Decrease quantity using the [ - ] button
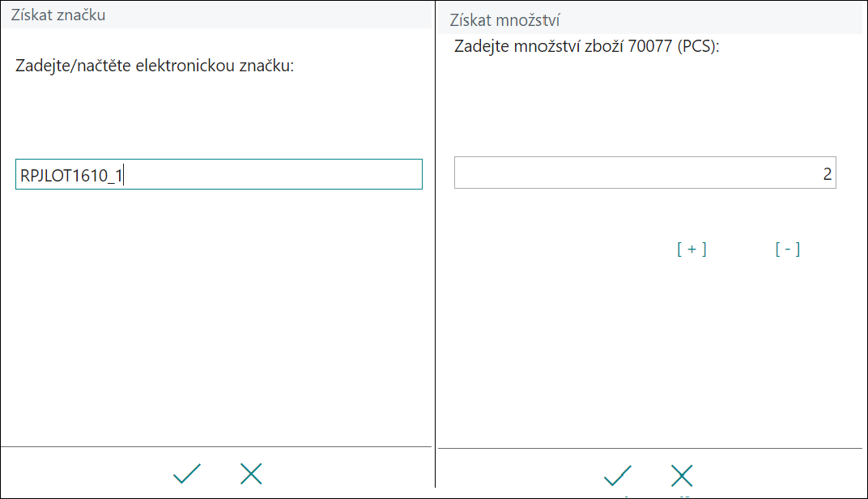Image resolution: width=868 pixels, height=499 pixels. click(788, 249)
